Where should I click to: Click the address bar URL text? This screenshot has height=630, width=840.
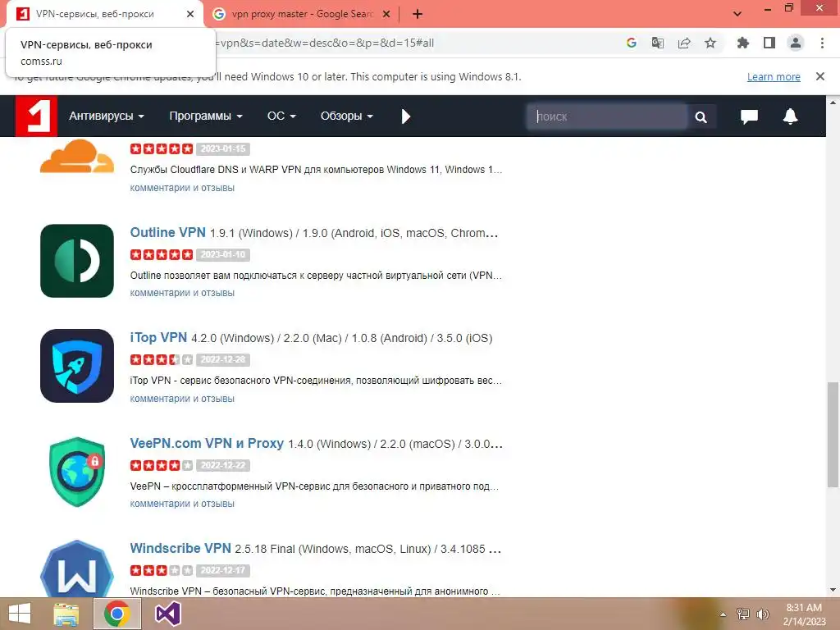point(325,43)
